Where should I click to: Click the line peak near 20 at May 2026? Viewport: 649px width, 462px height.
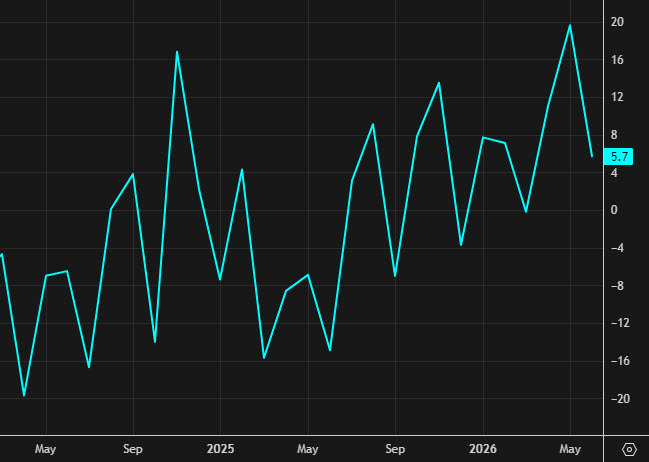point(570,25)
